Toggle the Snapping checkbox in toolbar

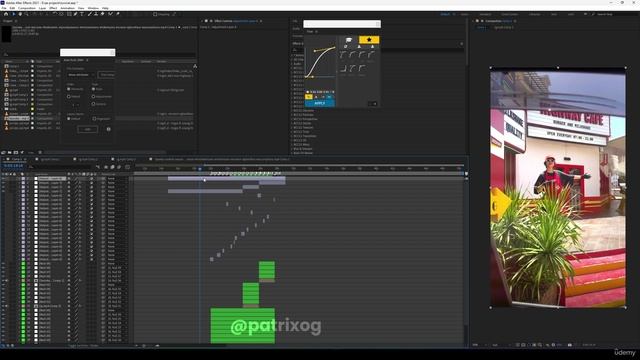coord(155,14)
